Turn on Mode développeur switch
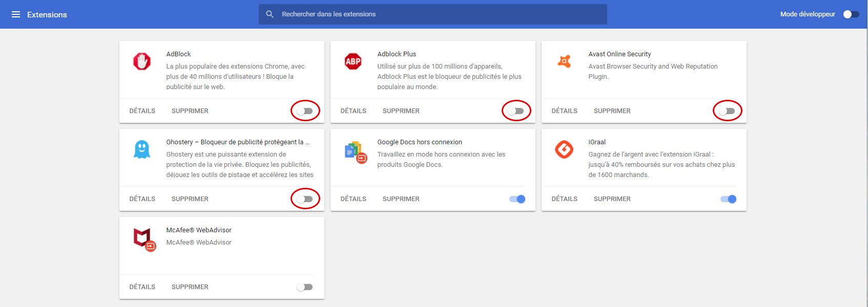The height and width of the screenshot is (307, 868). (851, 14)
